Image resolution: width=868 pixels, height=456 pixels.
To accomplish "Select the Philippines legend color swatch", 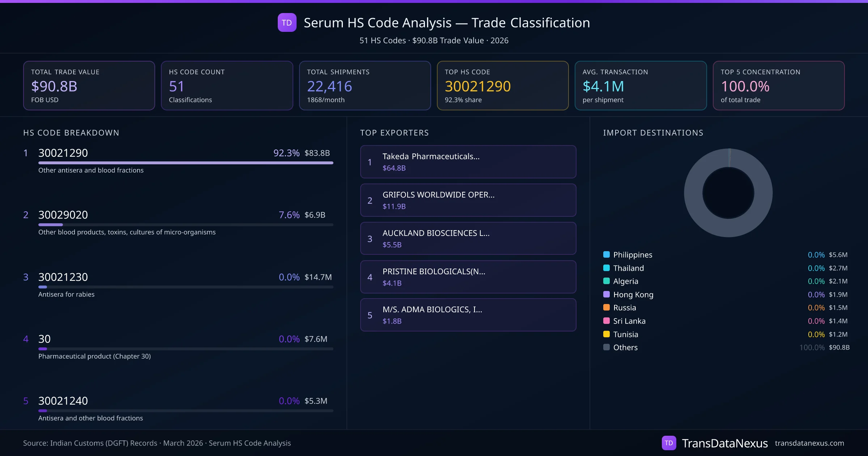I will coord(606,254).
